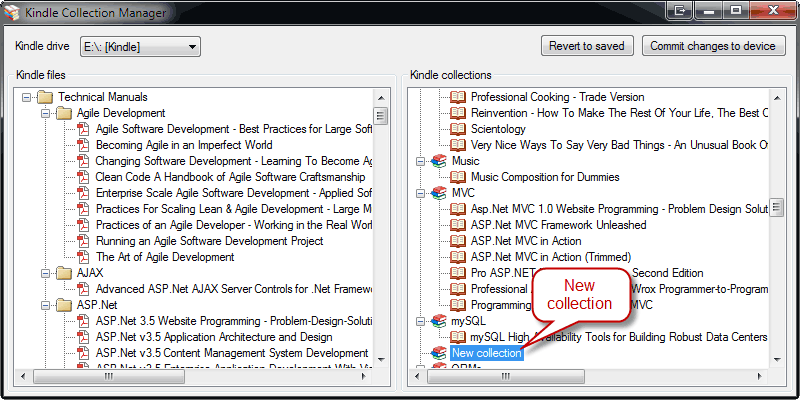Click book icon of Very Nice Ways To Say
Viewport: 800px width, 400px height.
point(458,145)
